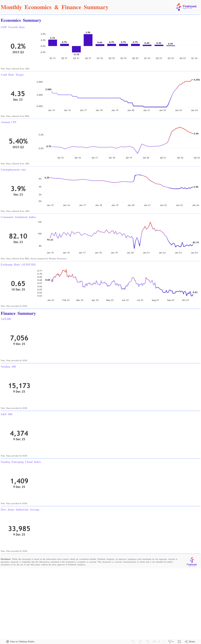Click the ASX200 value 7,056
This screenshot has height=644, width=201.
point(19,338)
